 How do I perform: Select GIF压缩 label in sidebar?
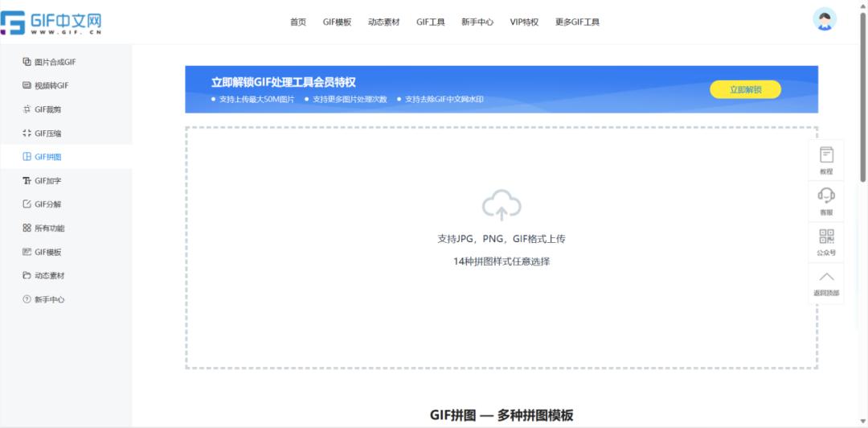tap(48, 134)
